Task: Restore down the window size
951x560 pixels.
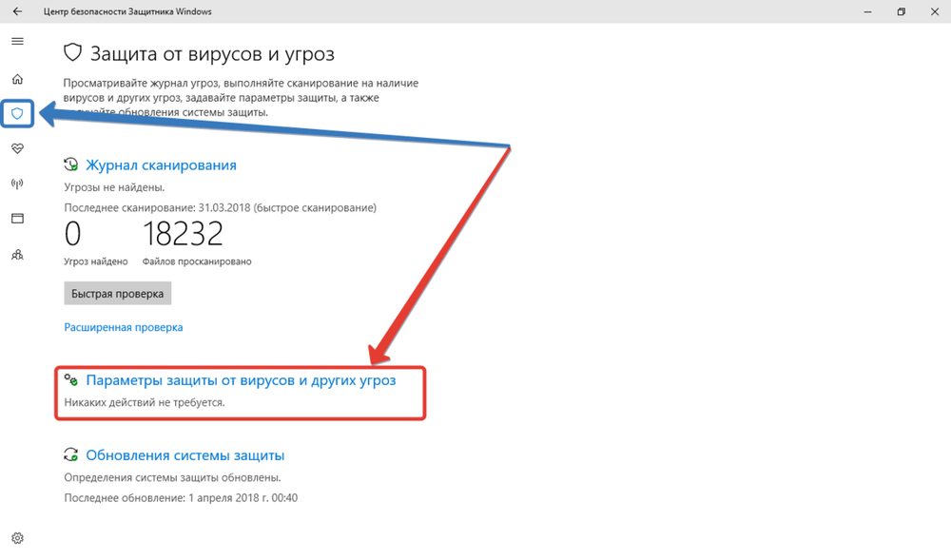Action: tap(901, 11)
